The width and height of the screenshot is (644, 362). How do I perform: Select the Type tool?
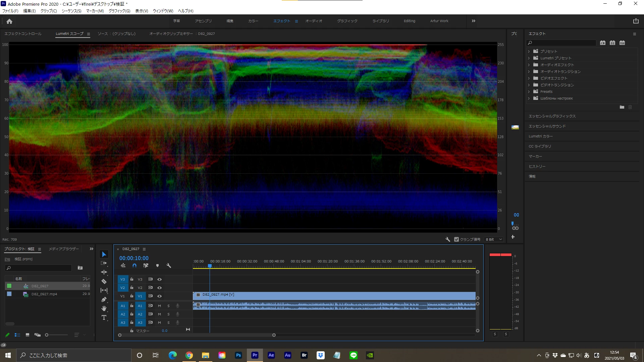(x=104, y=317)
